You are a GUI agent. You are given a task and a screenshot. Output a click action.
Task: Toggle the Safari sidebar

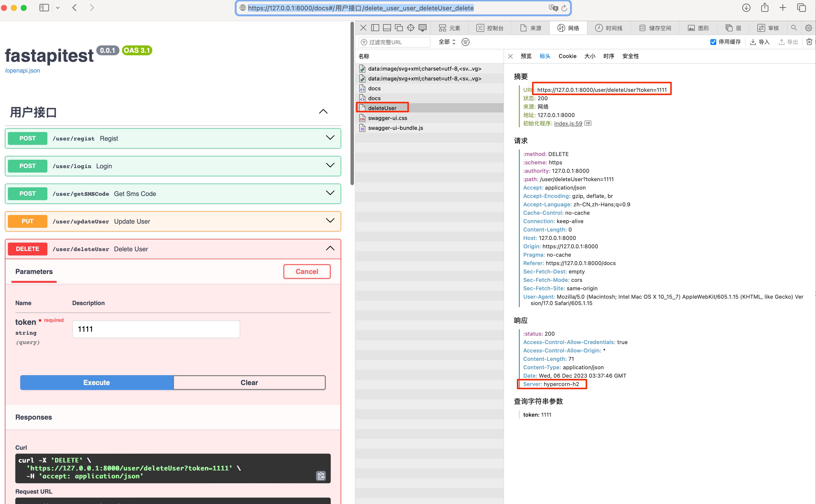tap(44, 8)
